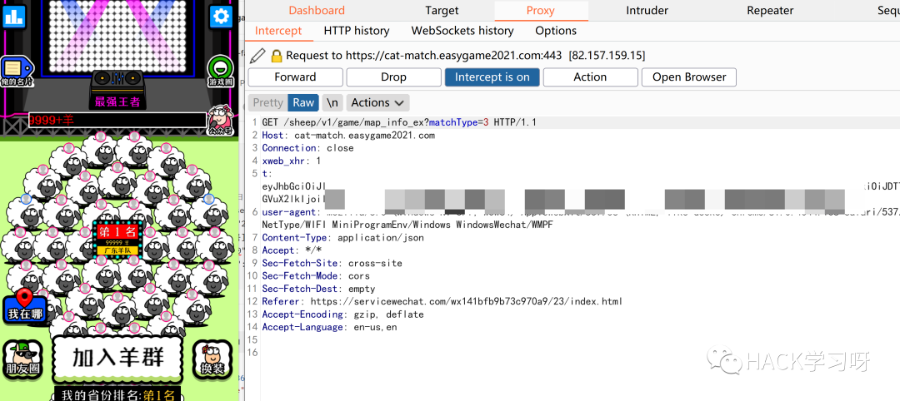Click the Drop button
Screen dimensions: 900x401
393,77
